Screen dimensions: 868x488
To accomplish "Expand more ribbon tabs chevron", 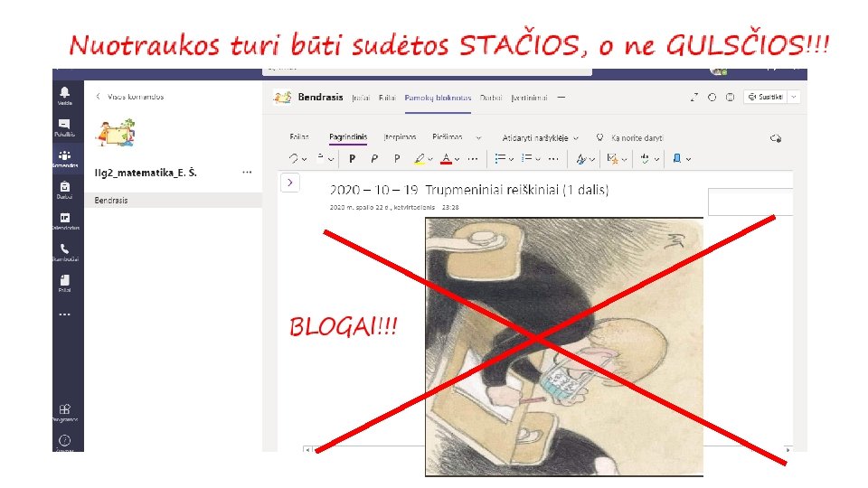I will pyautogui.click(x=479, y=137).
